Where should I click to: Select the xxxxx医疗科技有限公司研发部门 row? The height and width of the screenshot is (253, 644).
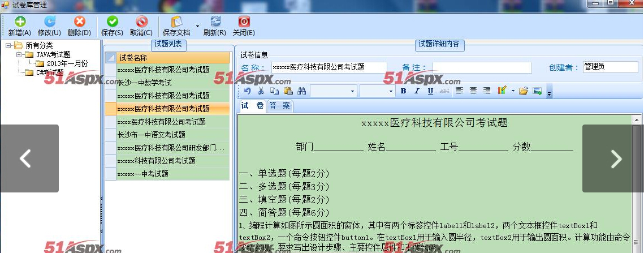coord(173,148)
